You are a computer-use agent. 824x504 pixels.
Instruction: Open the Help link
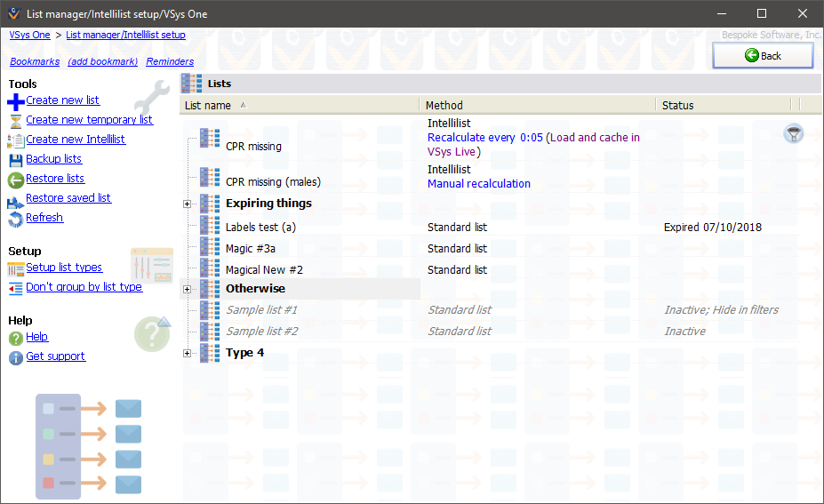click(x=36, y=336)
